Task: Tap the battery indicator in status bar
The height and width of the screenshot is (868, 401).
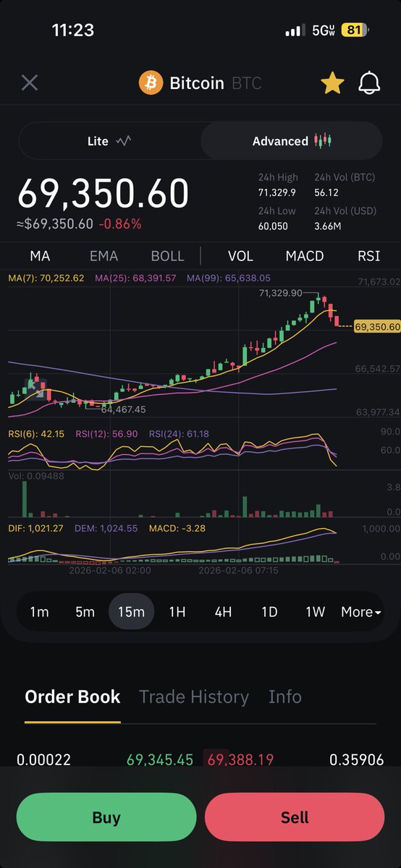Action: [354, 30]
